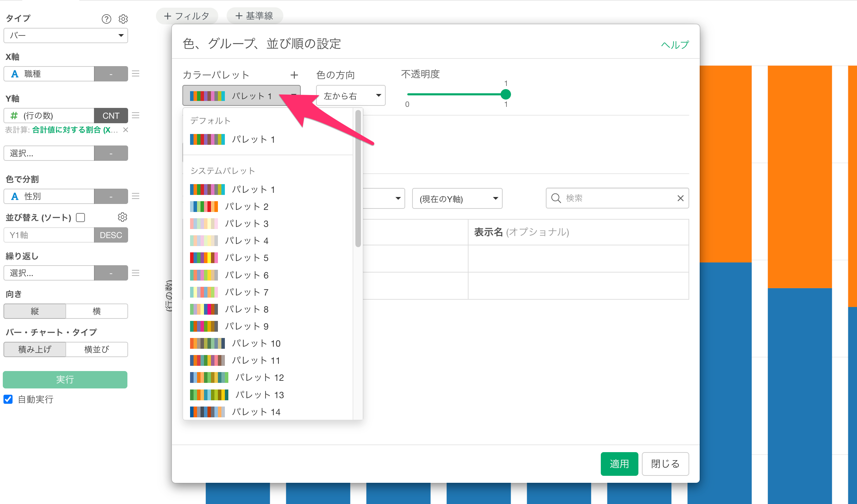Switch orientation to 横
857x504 pixels.
point(96,311)
